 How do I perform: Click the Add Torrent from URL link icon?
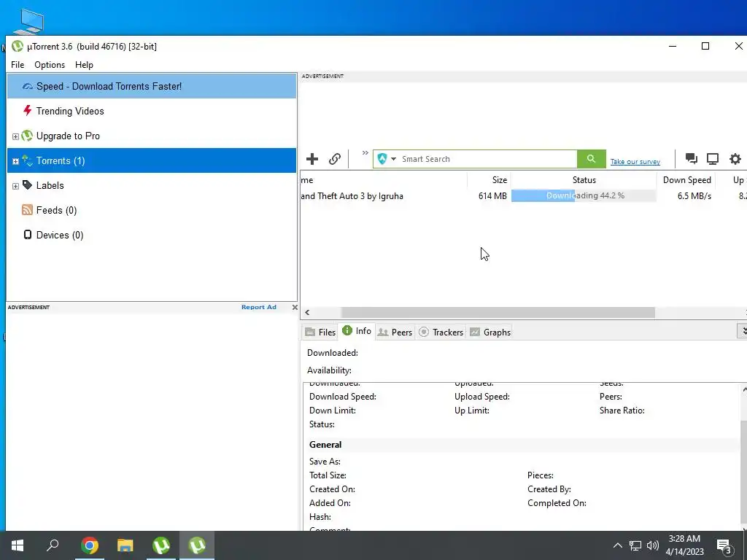pyautogui.click(x=335, y=159)
